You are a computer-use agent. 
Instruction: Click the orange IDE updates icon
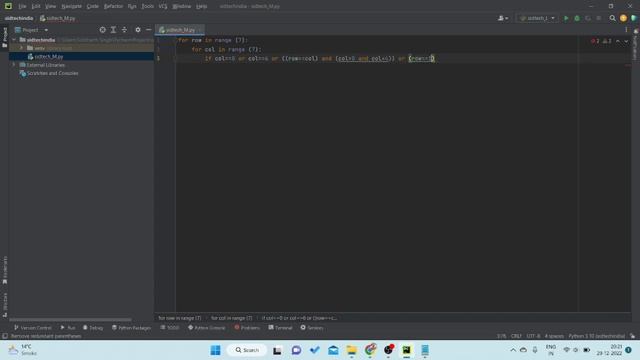click(x=623, y=18)
